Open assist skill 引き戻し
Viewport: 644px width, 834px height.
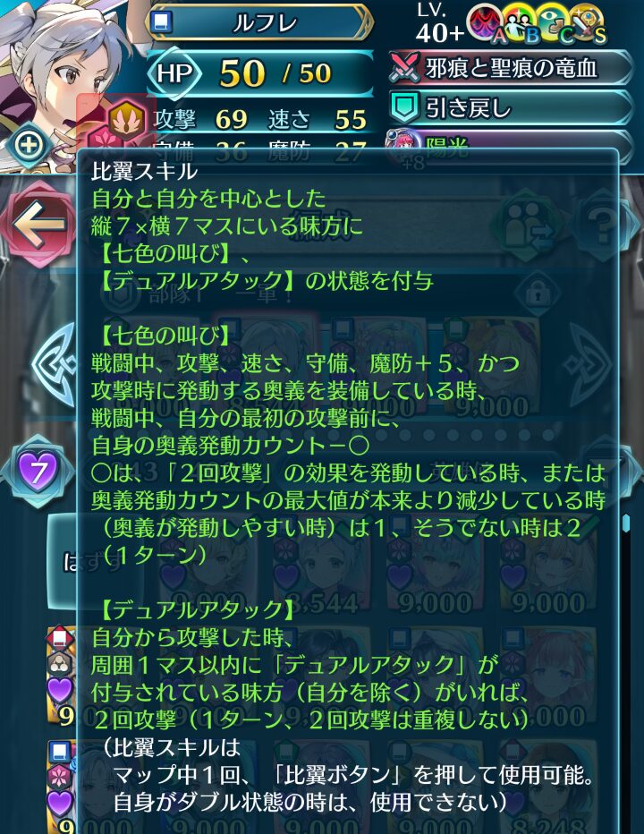pyautogui.click(x=511, y=108)
